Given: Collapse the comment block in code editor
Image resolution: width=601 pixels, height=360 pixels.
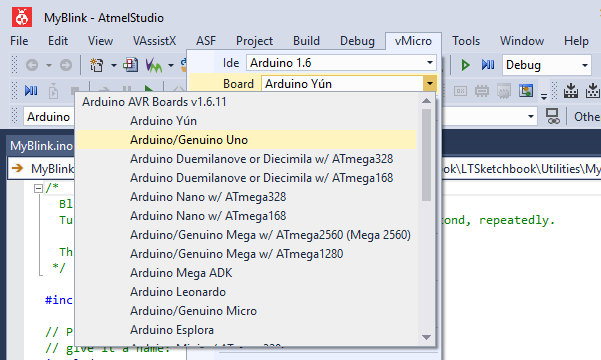Looking at the screenshot, I should click(x=38, y=188).
